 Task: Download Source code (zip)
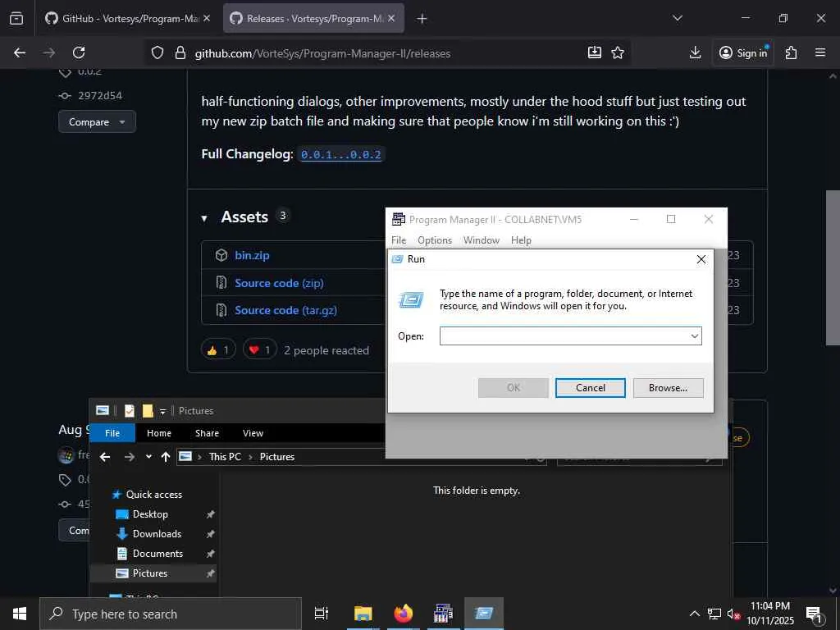pos(279,283)
